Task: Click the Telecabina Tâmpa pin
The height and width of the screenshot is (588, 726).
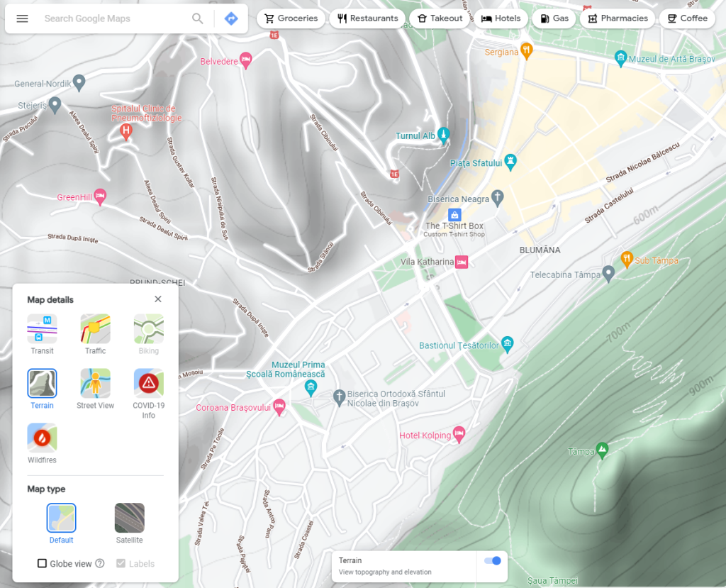Action: pos(608,273)
